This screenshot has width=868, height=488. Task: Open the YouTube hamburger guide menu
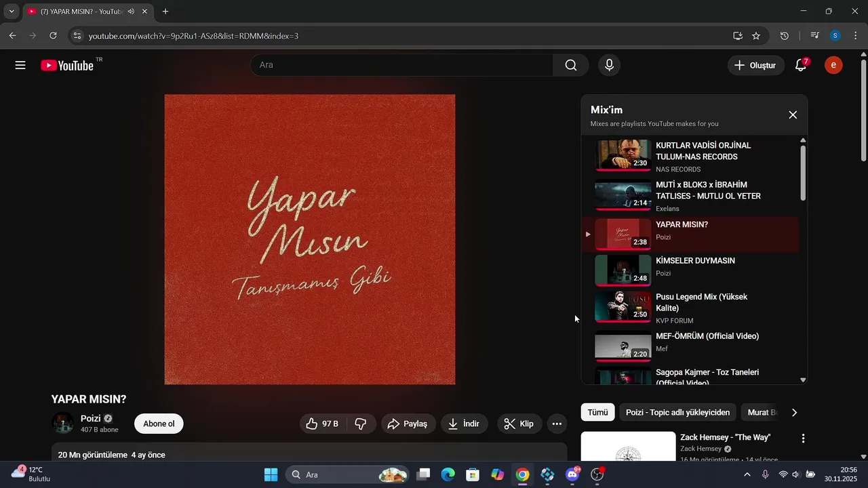coord(20,65)
